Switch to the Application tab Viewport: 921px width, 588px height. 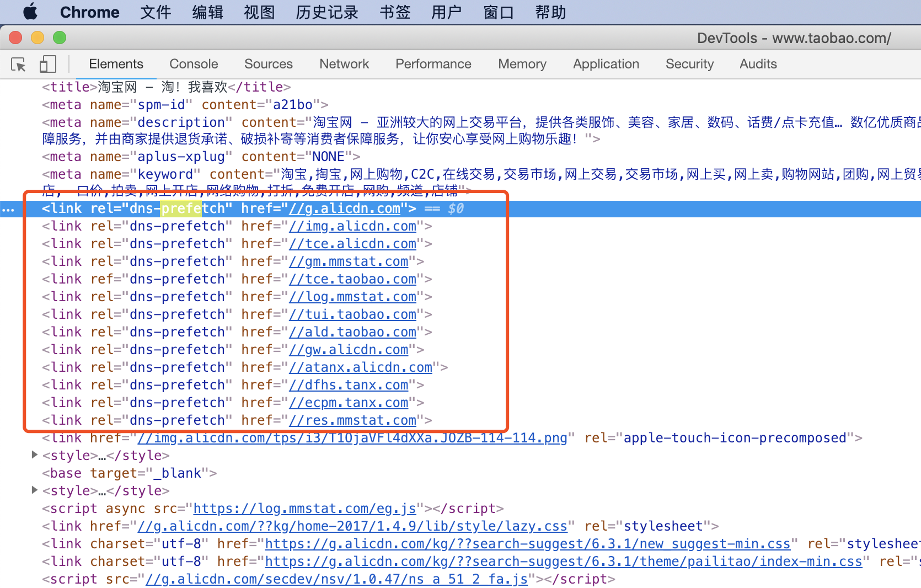[606, 64]
